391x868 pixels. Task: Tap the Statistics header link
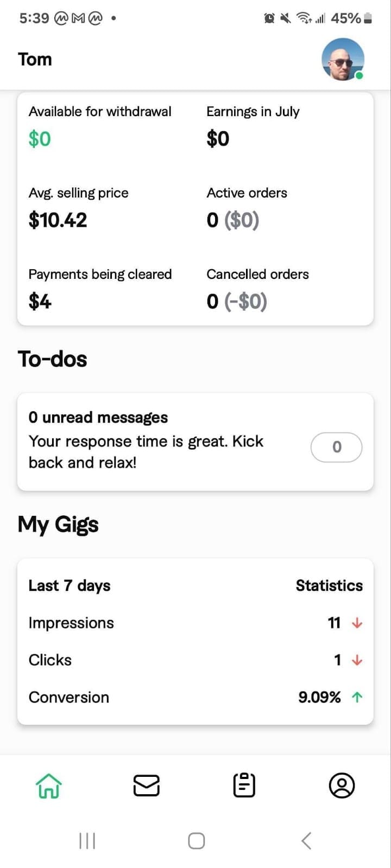[329, 585]
